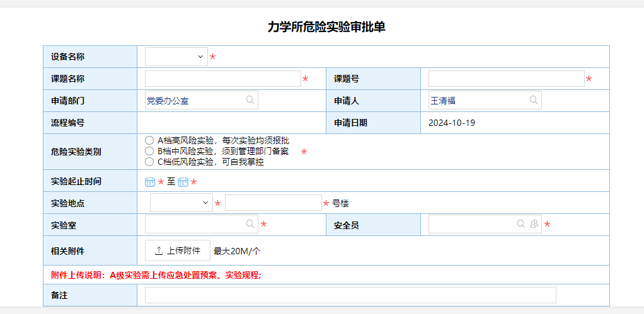Open the end date calendar picker

[183, 182]
